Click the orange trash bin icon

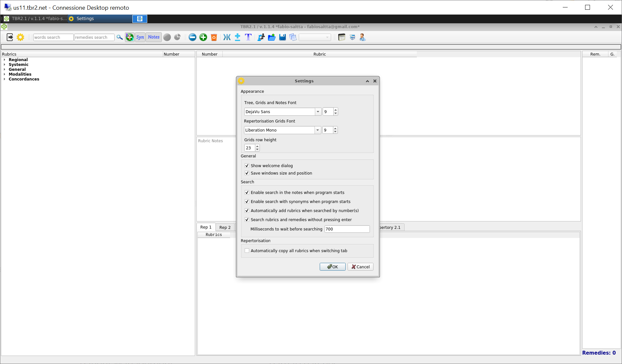pyautogui.click(x=214, y=37)
